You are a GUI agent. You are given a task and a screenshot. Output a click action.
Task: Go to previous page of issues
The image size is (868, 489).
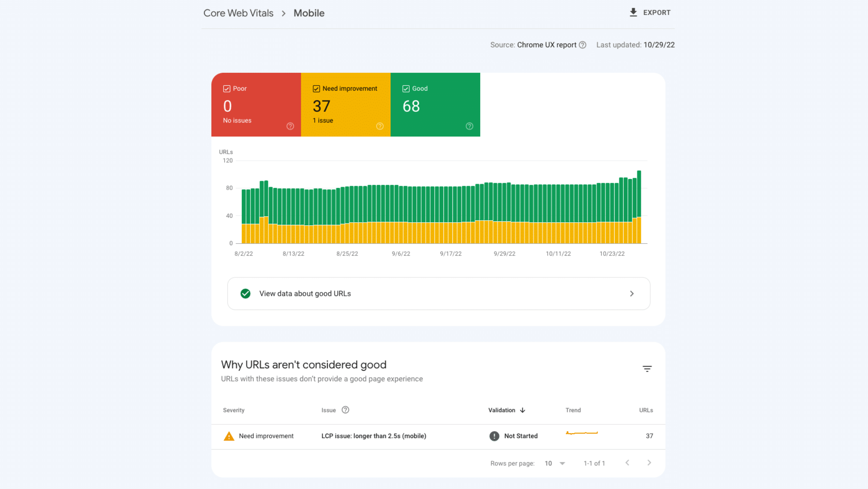pos(627,463)
